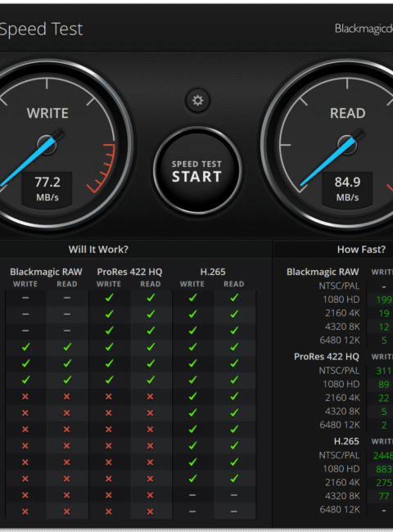
Task: Click the How Fast? heading
Action: tap(361, 250)
